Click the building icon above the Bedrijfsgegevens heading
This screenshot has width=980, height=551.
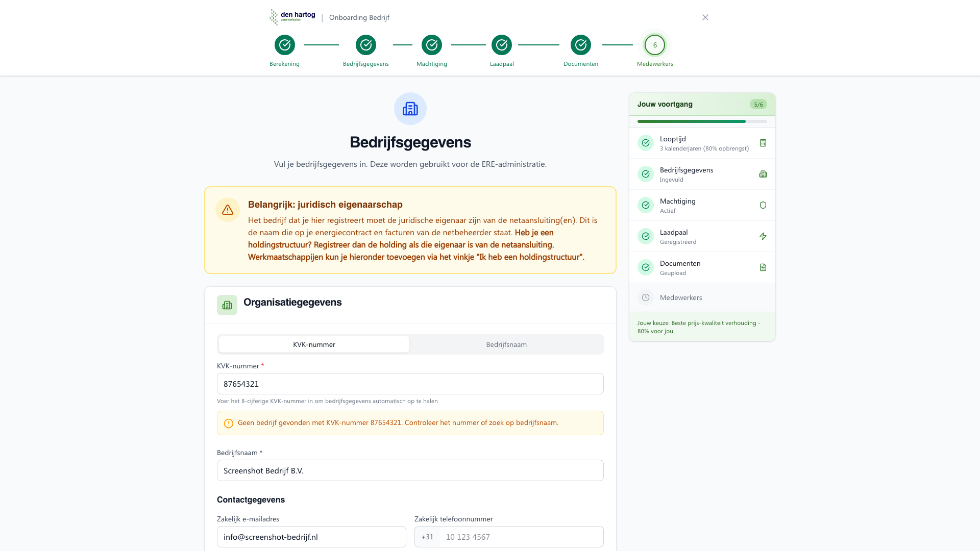coord(410,109)
